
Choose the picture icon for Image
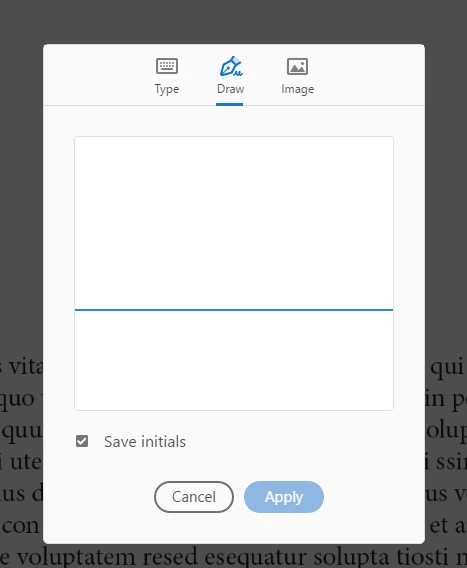[x=297, y=66]
